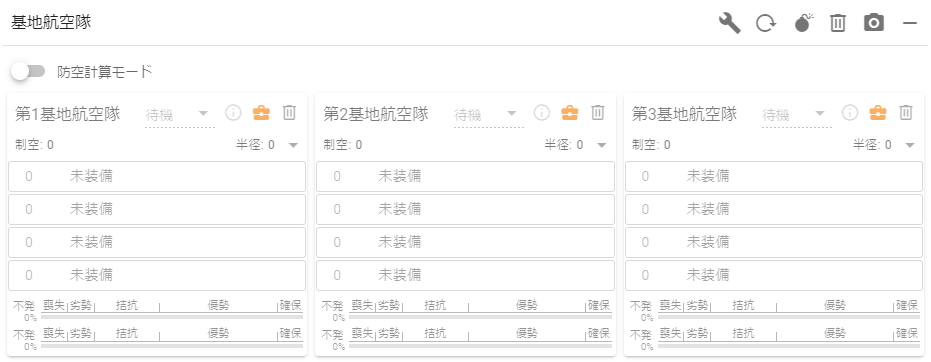931x362 pixels.
Task: Click 制空: 0 in 第3基地航空隊
Action: pos(651,145)
